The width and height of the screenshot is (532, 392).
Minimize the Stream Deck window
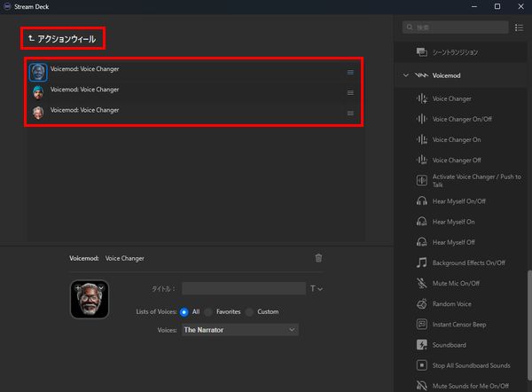[474, 6]
